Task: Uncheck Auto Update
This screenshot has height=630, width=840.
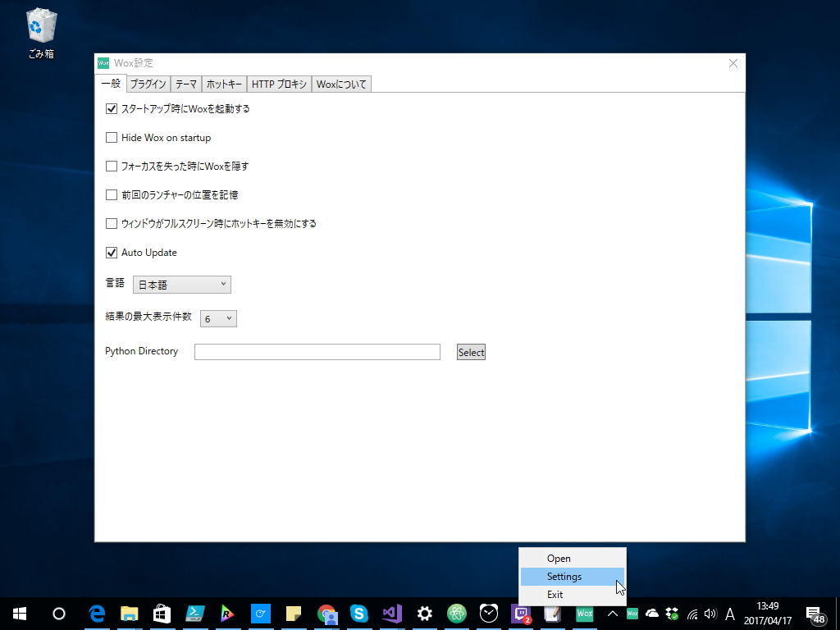Action: [x=112, y=252]
